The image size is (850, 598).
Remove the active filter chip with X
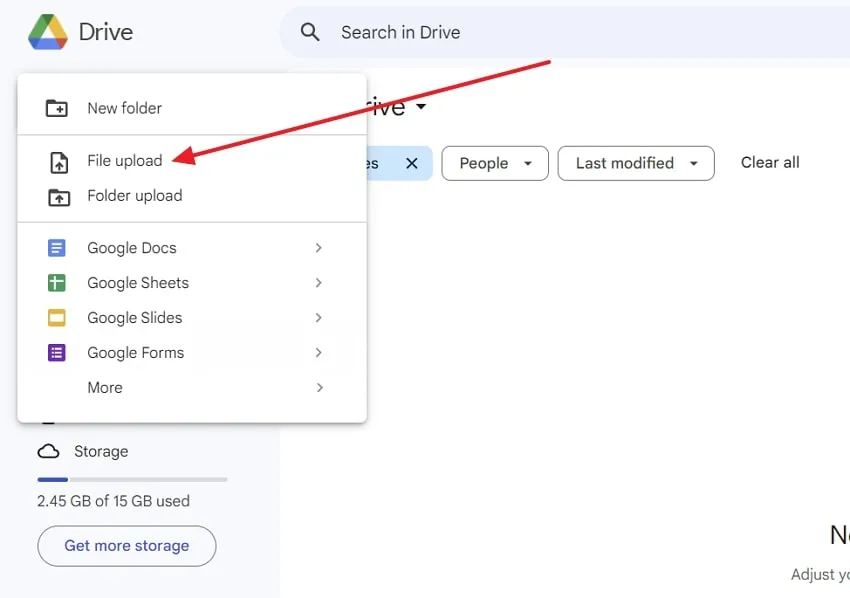[x=412, y=163]
